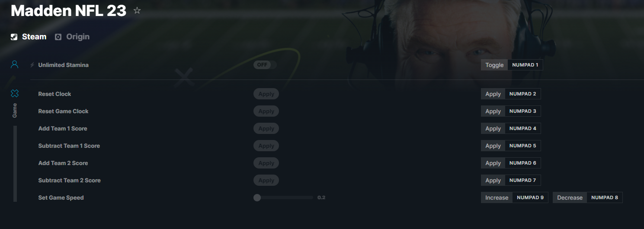This screenshot has width=644, height=229.
Task: Select the player category icon in sidebar
Action: [x=15, y=65]
